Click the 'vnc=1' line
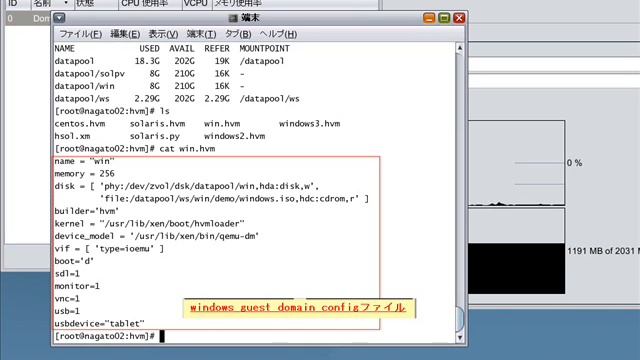The image size is (640, 360). pyautogui.click(x=67, y=299)
